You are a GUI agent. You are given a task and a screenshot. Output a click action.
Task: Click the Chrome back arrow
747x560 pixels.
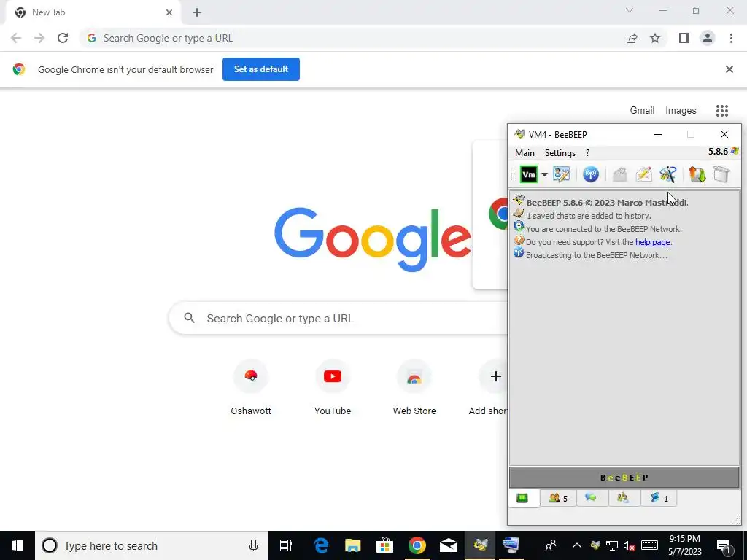coord(16,38)
